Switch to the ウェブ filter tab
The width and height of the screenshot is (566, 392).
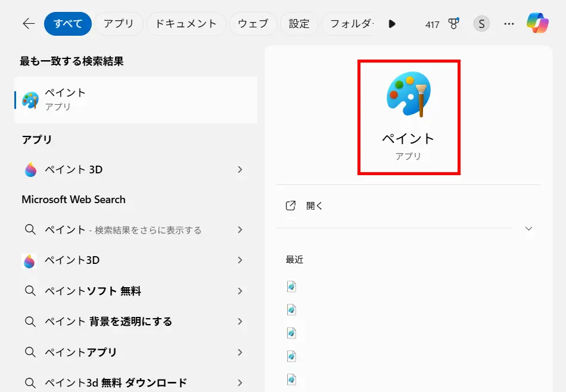(253, 24)
